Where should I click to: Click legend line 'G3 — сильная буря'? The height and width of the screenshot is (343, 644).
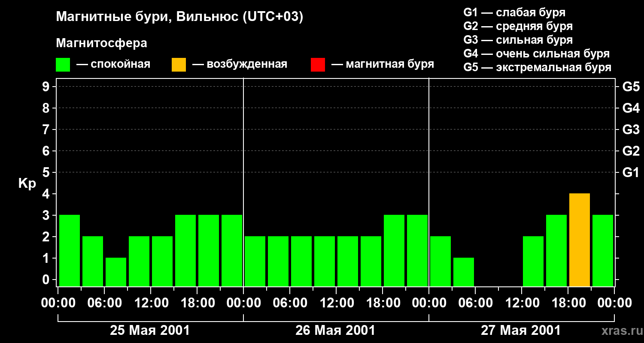pyautogui.click(x=518, y=40)
